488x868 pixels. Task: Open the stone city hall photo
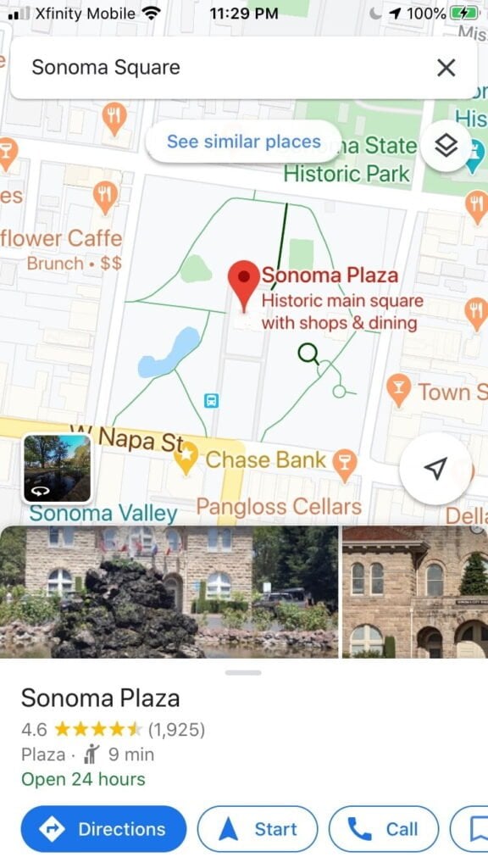point(415,592)
